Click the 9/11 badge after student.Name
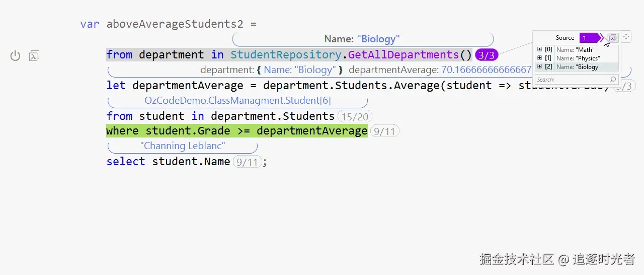The image size is (644, 275). [247, 162]
